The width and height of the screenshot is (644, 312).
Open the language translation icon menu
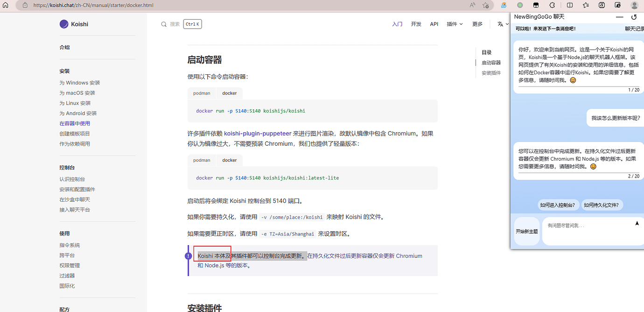[x=501, y=24]
